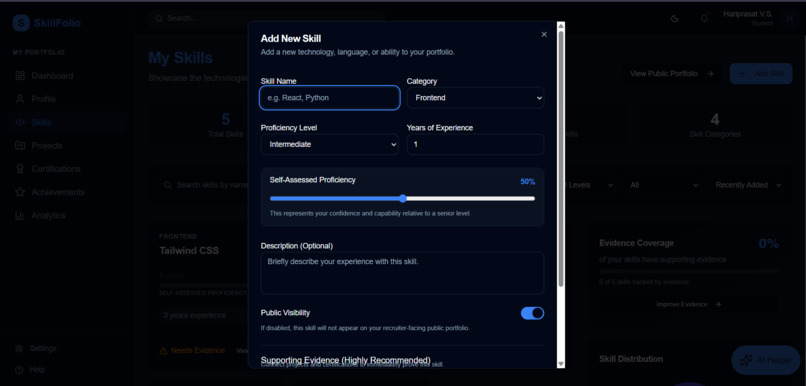Click the magnifier icon in top search
The height and width of the screenshot is (386, 806).
tap(159, 18)
